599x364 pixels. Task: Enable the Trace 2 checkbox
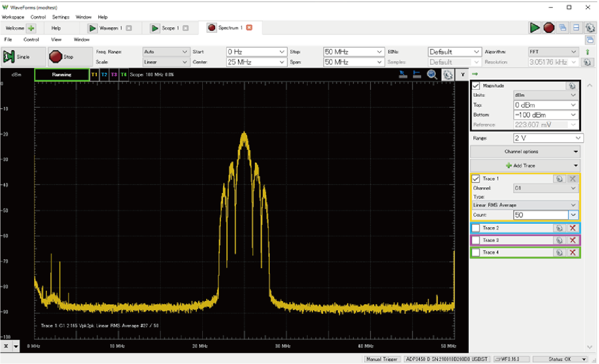pyautogui.click(x=476, y=228)
